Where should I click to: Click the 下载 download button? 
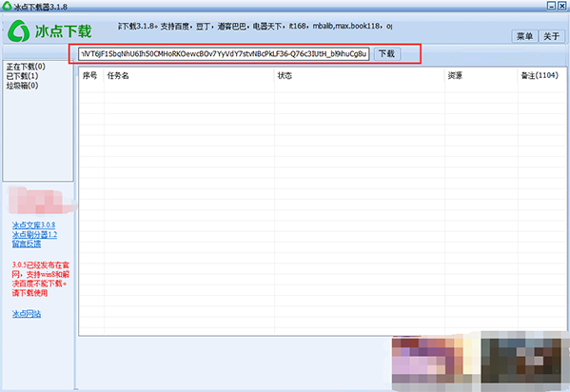pyautogui.click(x=386, y=54)
